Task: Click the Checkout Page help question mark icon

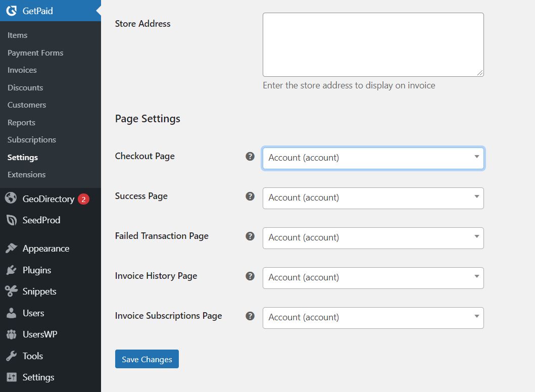Action: tap(250, 157)
